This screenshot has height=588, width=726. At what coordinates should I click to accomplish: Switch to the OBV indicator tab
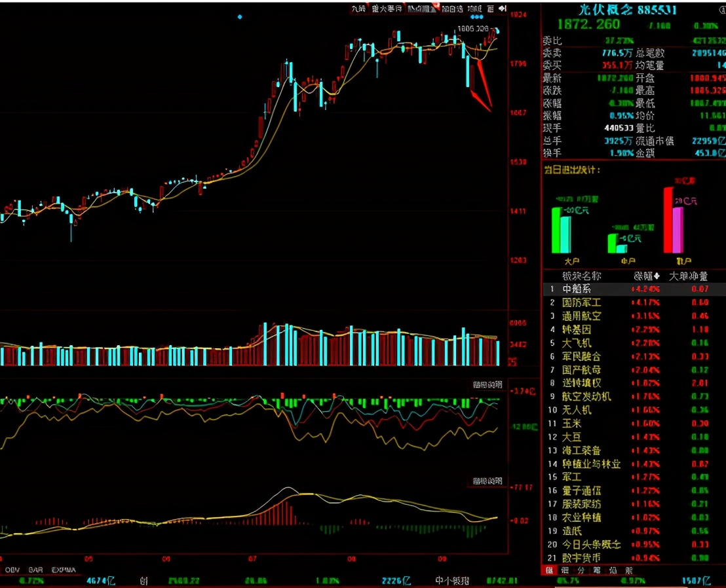12,570
